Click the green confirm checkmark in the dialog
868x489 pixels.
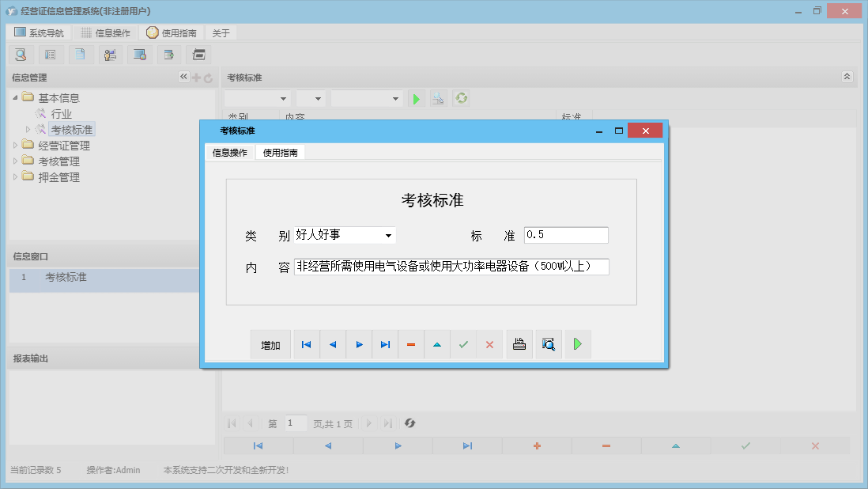click(463, 344)
